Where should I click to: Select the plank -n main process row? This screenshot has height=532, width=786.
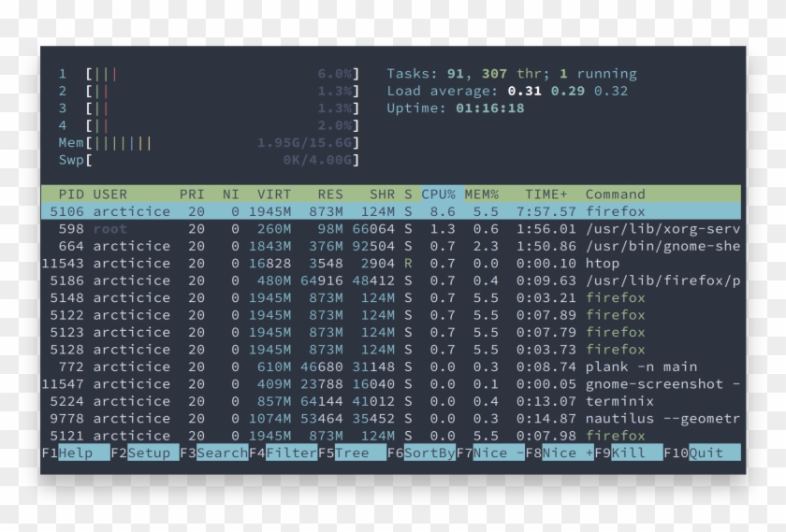391,367
